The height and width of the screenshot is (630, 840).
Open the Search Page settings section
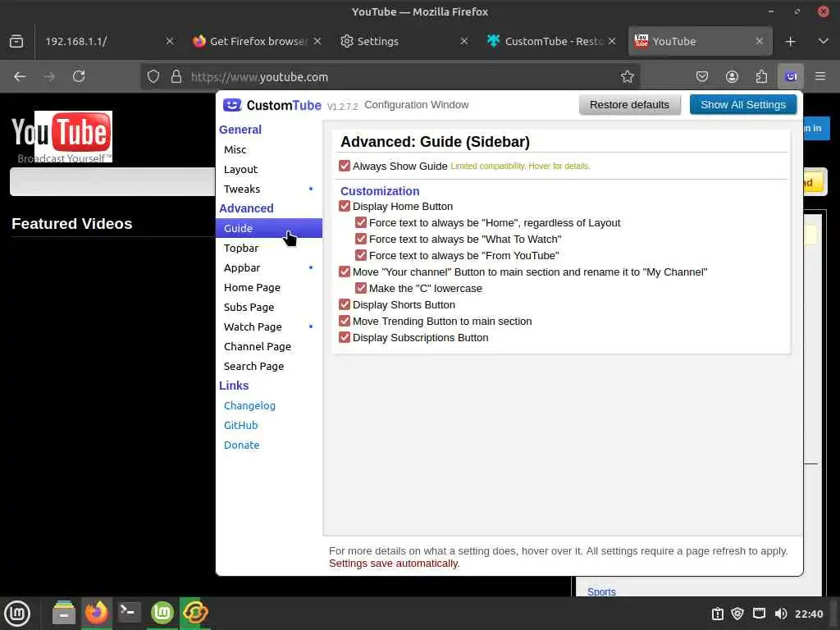(x=269, y=367)
